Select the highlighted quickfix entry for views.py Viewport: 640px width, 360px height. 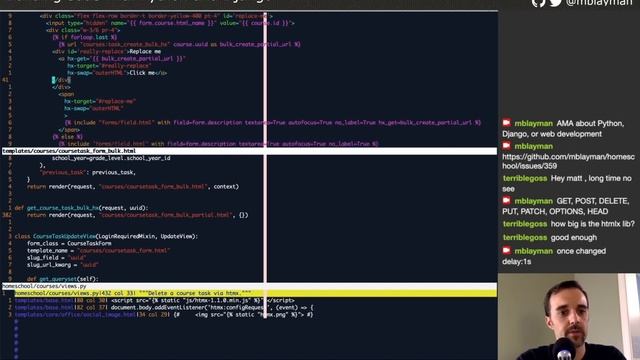pos(256,293)
